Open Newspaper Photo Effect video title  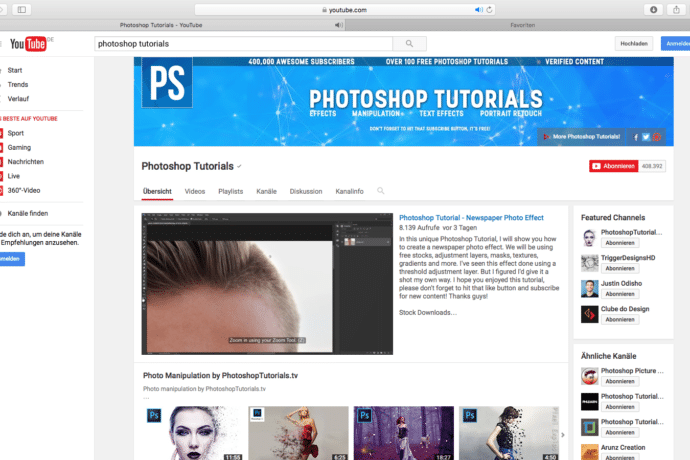click(x=471, y=217)
